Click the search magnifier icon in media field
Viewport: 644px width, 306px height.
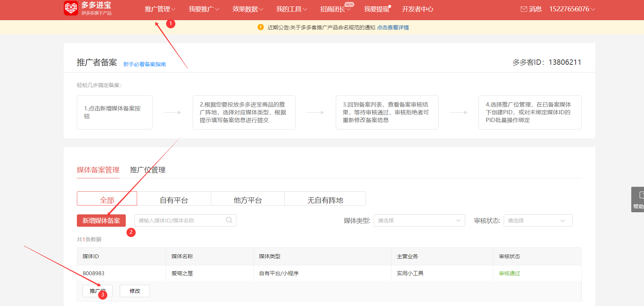(229, 220)
